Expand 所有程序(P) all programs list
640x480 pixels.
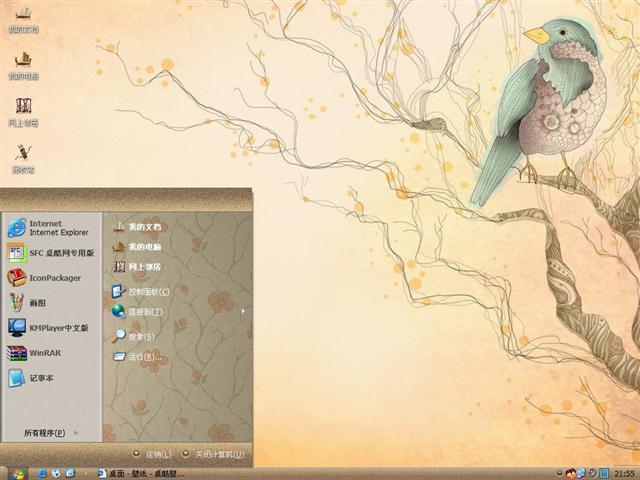coord(51,433)
